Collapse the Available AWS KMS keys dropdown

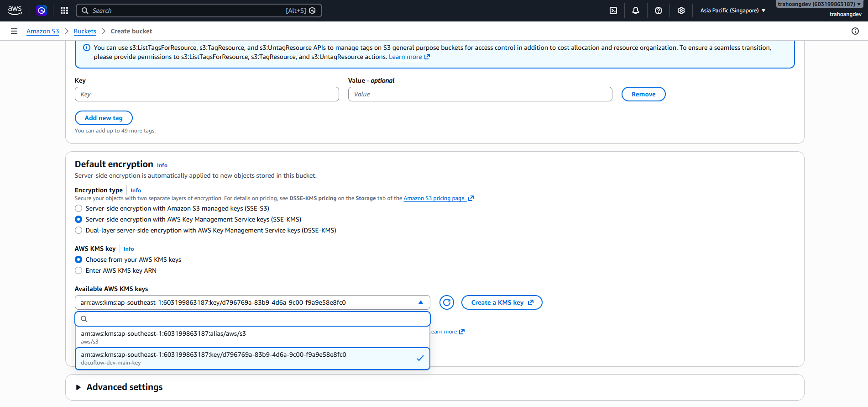point(252,302)
